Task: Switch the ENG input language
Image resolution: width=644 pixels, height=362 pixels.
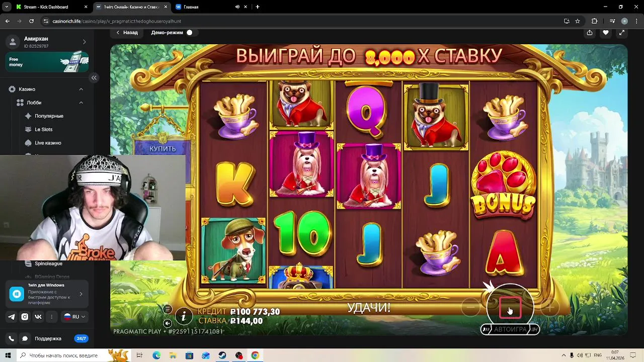Action: click(x=598, y=355)
